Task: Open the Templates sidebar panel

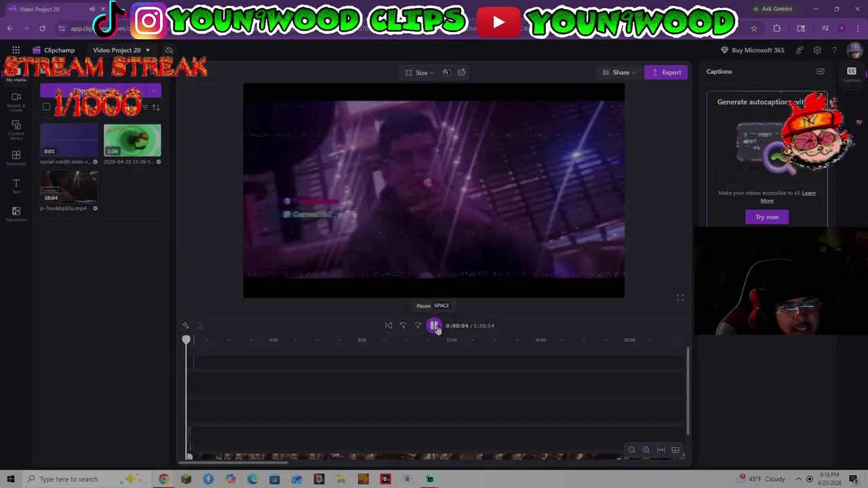Action: (x=16, y=159)
